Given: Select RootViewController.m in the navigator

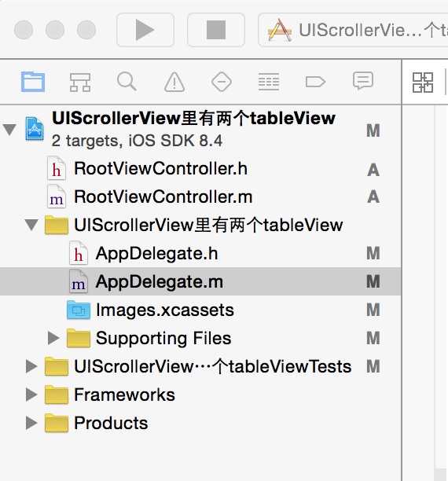Looking at the screenshot, I should point(200,196).
